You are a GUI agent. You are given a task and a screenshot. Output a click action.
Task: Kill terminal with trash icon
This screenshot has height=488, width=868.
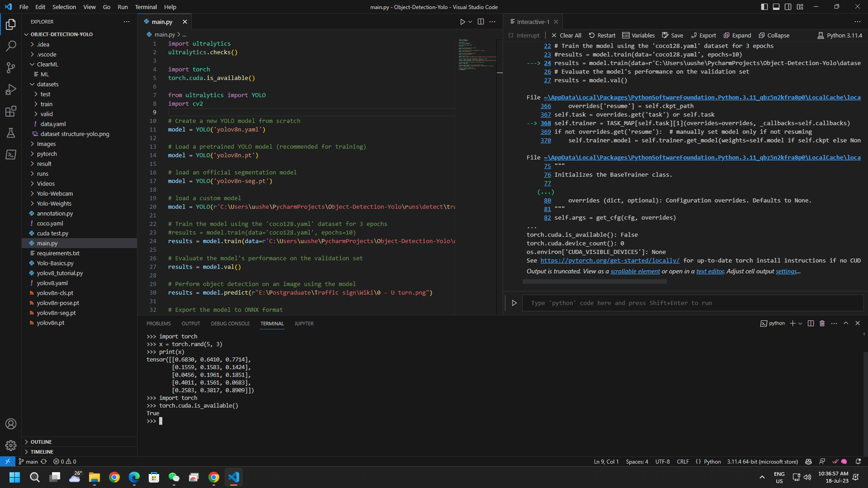822,324
